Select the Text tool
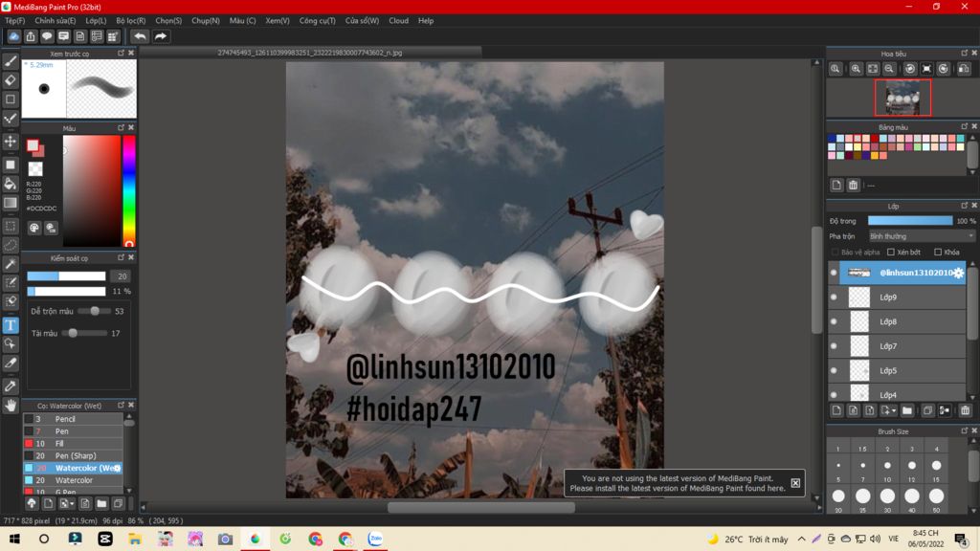Screen dimensions: 980x551 (x=11, y=325)
